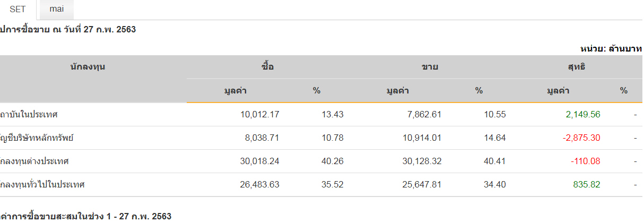Click red net value -2,875.30
The image size is (644, 222).
(580, 138)
